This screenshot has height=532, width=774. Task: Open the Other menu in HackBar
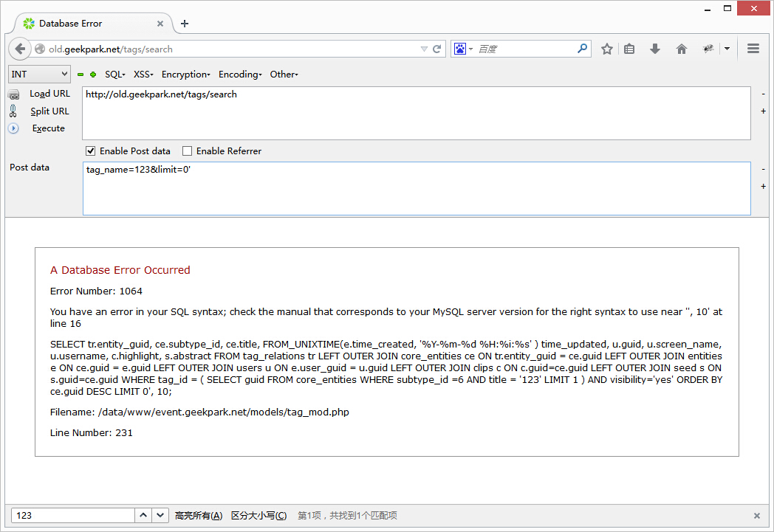pyautogui.click(x=284, y=75)
